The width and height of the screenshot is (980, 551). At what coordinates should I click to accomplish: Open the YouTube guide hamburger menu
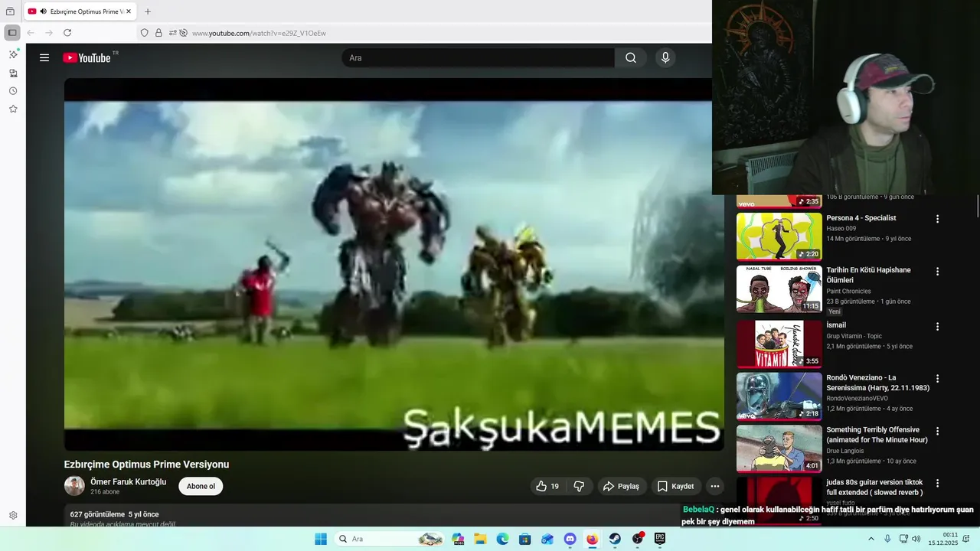[x=44, y=57]
